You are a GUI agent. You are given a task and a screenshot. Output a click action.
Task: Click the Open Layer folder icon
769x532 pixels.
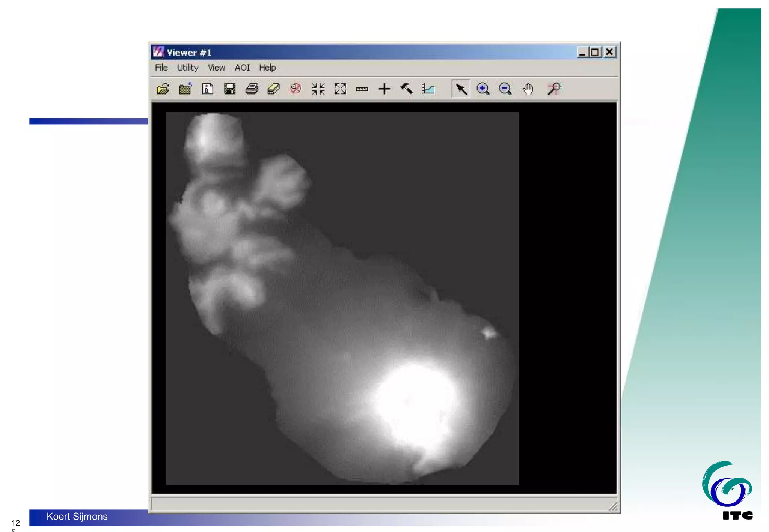tap(163, 89)
